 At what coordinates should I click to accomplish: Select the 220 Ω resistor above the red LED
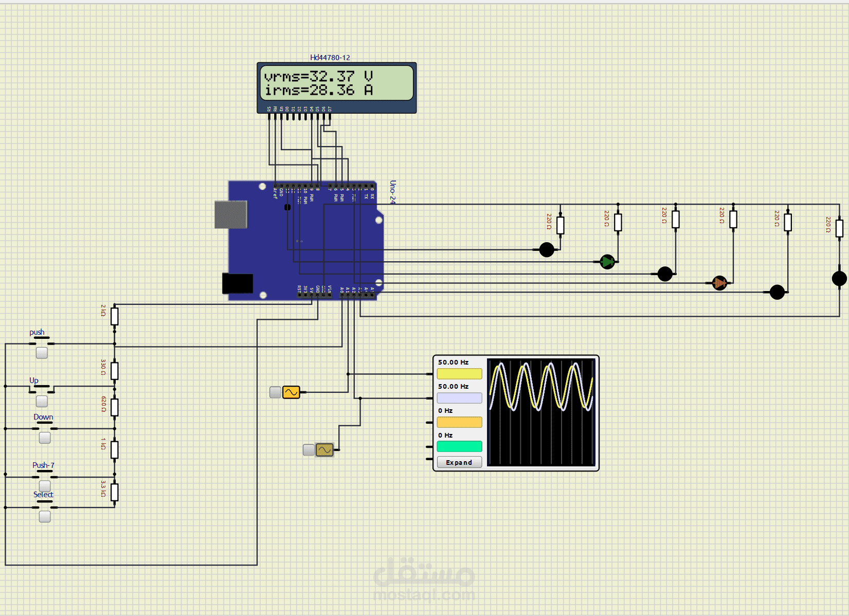[733, 219]
